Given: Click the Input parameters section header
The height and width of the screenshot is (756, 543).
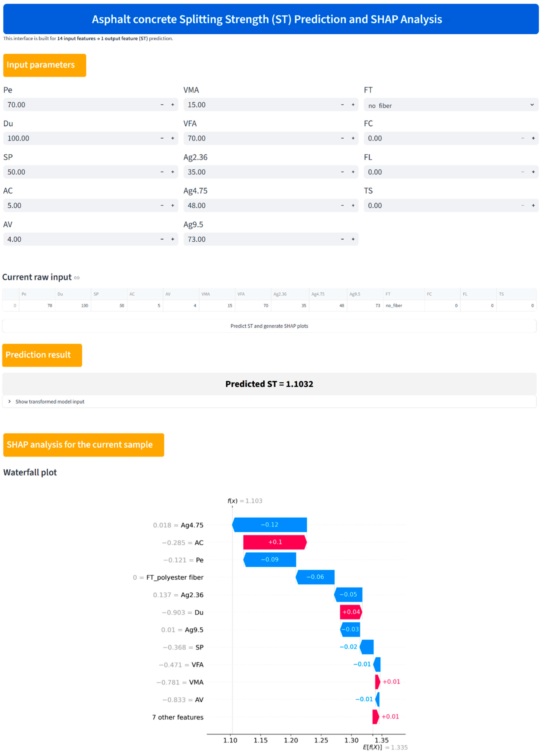Looking at the screenshot, I should pos(45,65).
